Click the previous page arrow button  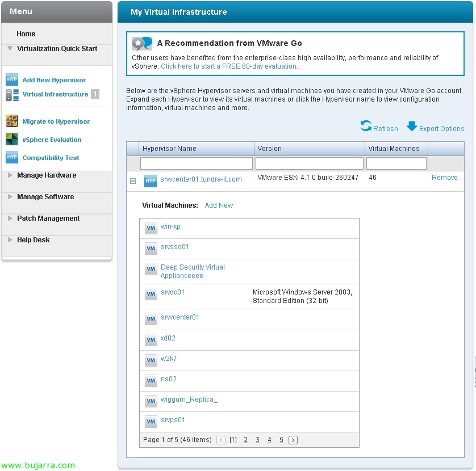click(x=221, y=440)
